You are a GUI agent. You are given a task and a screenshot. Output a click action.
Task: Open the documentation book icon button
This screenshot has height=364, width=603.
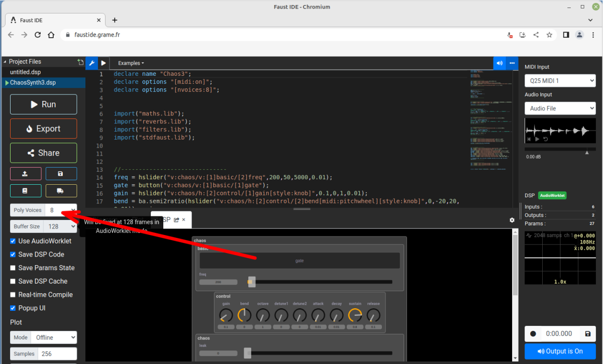[x=26, y=191]
